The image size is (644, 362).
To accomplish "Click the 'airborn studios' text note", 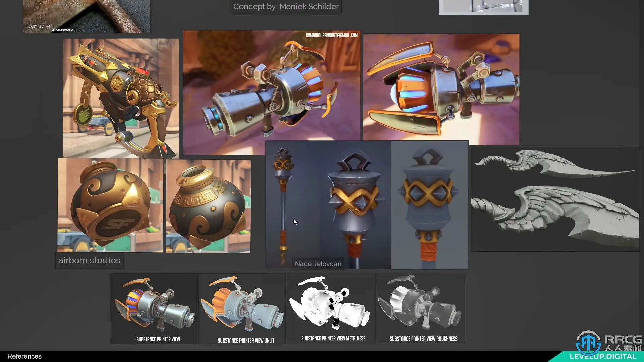I will click(89, 260).
